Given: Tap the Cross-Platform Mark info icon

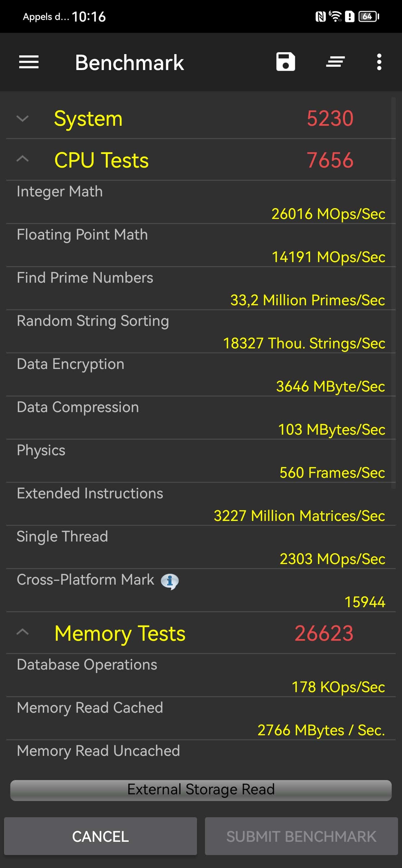Looking at the screenshot, I should pyautogui.click(x=169, y=581).
